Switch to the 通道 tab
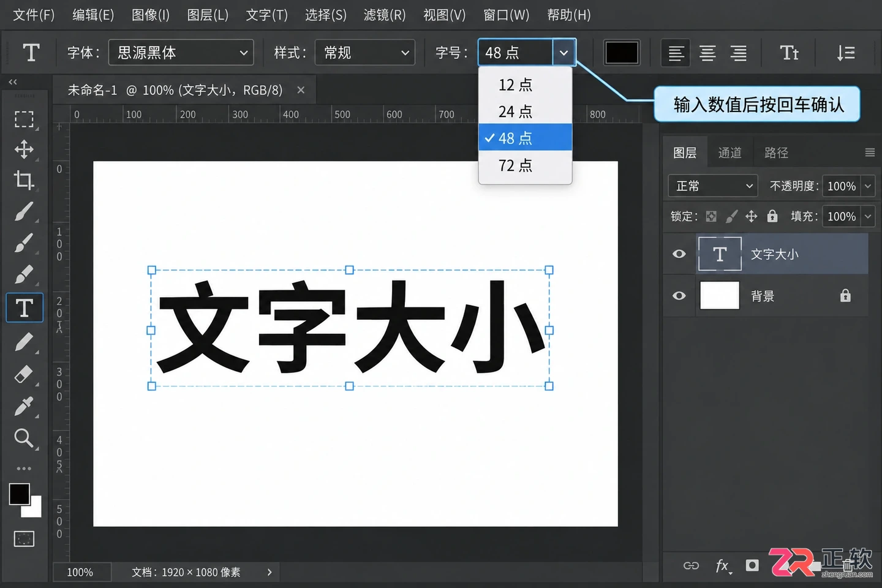This screenshot has height=588, width=882. [729, 153]
